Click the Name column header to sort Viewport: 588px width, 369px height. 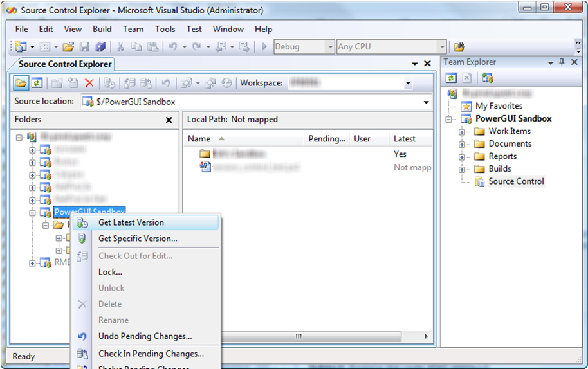tap(199, 139)
